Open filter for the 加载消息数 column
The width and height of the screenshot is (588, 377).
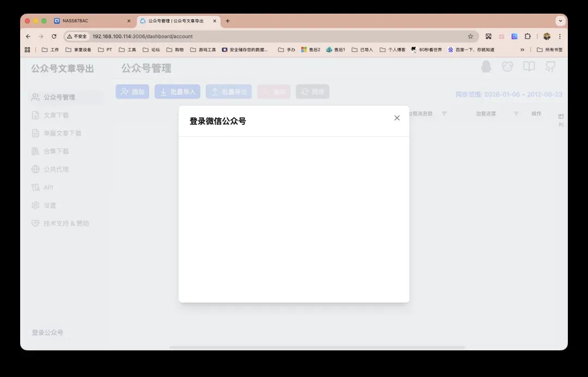444,114
